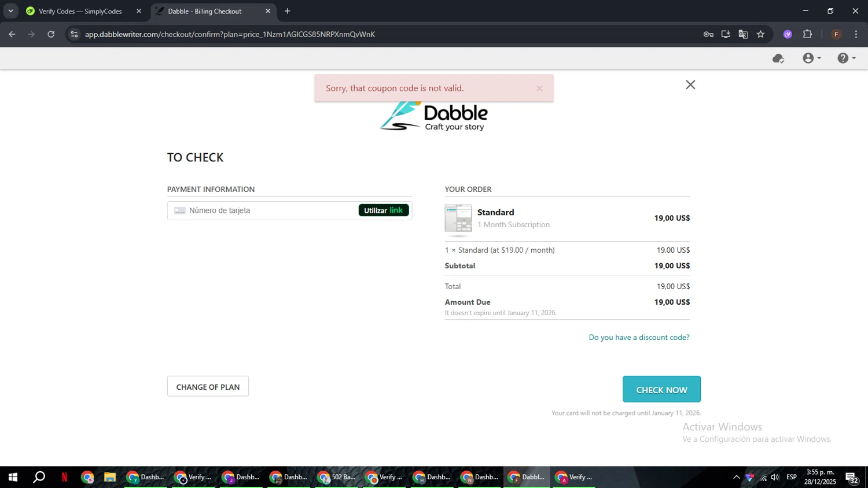The width and height of the screenshot is (868, 488).
Task: Expand the help question-mark menu
Action: (x=847, y=58)
